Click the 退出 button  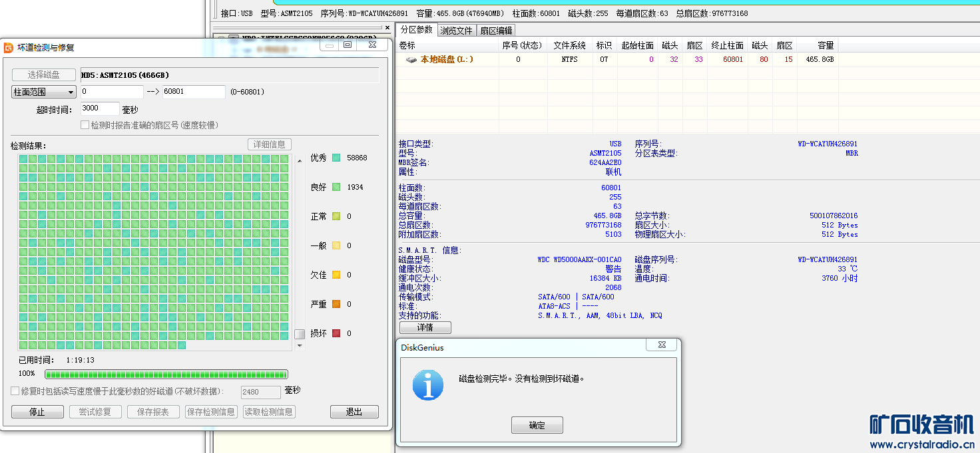click(x=354, y=411)
